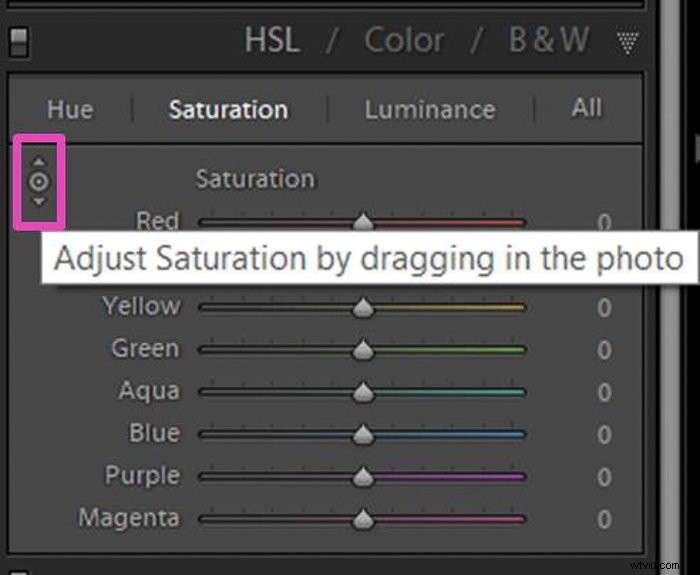Click the Blue slider label
Screen dimensions: 700x575
click(x=154, y=433)
